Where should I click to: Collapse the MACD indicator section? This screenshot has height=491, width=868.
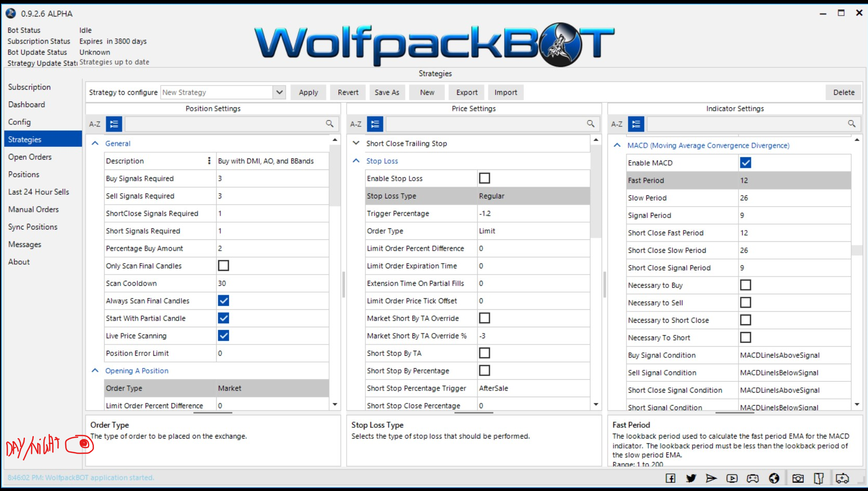pos(617,146)
